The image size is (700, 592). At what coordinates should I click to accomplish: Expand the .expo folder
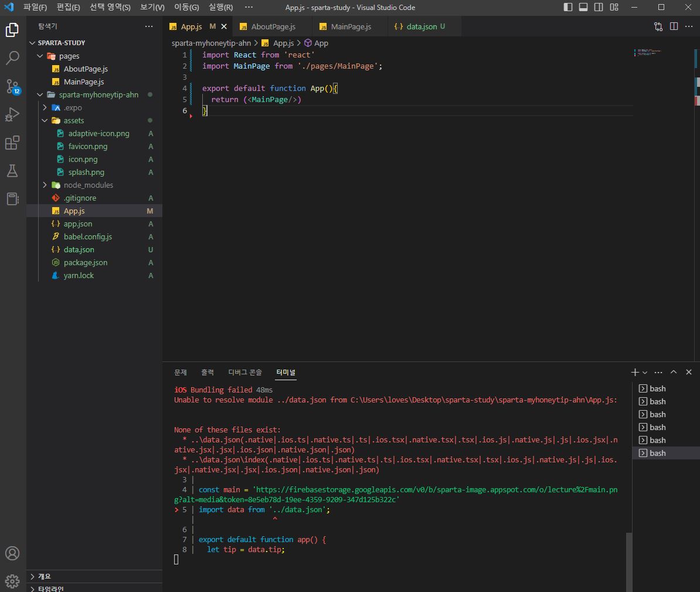coord(94,108)
